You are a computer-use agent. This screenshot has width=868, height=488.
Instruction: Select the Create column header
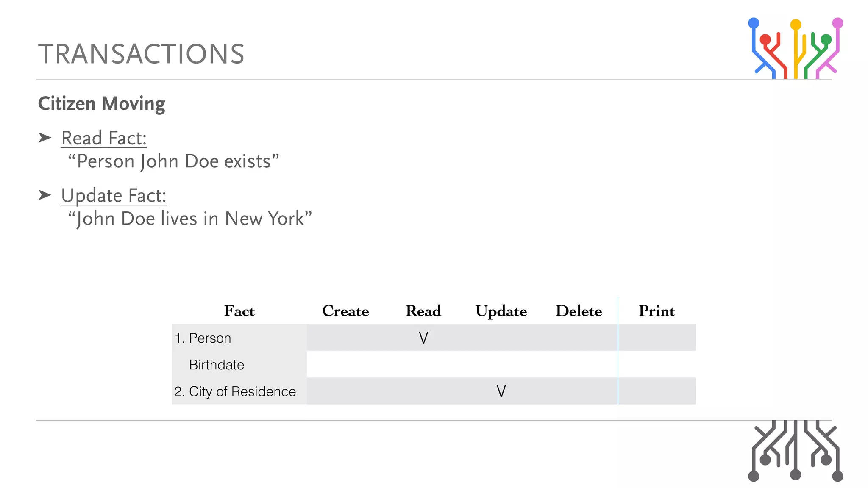[x=345, y=311]
